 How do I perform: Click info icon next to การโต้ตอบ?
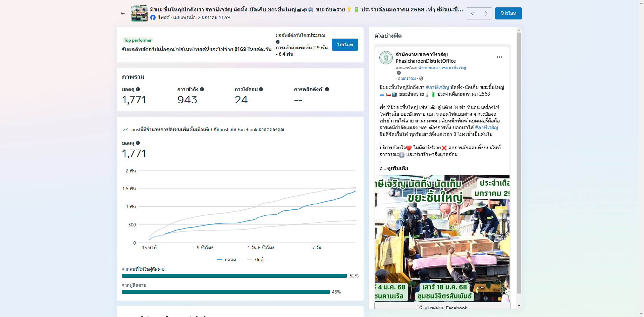coord(261,89)
